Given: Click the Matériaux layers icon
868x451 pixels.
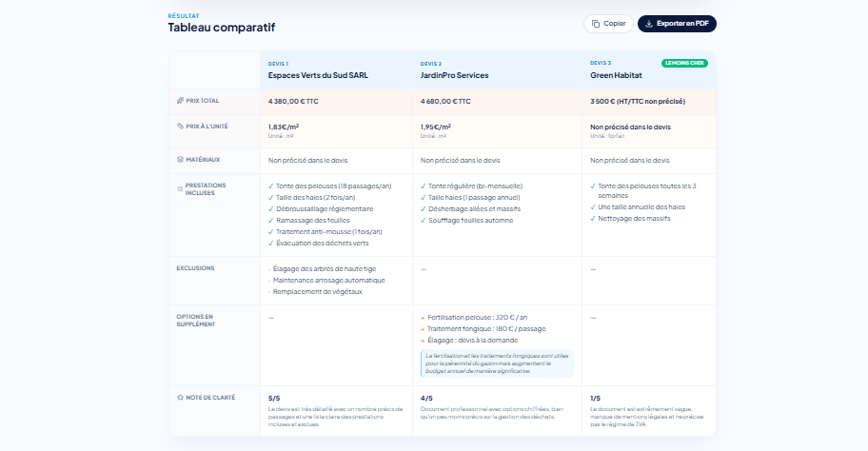Looking at the screenshot, I should tap(180, 159).
